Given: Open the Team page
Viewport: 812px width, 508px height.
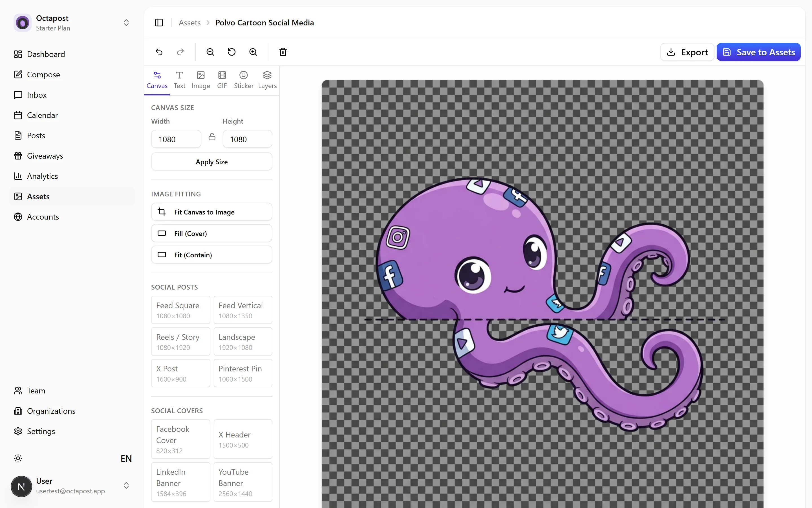Looking at the screenshot, I should point(72,391).
